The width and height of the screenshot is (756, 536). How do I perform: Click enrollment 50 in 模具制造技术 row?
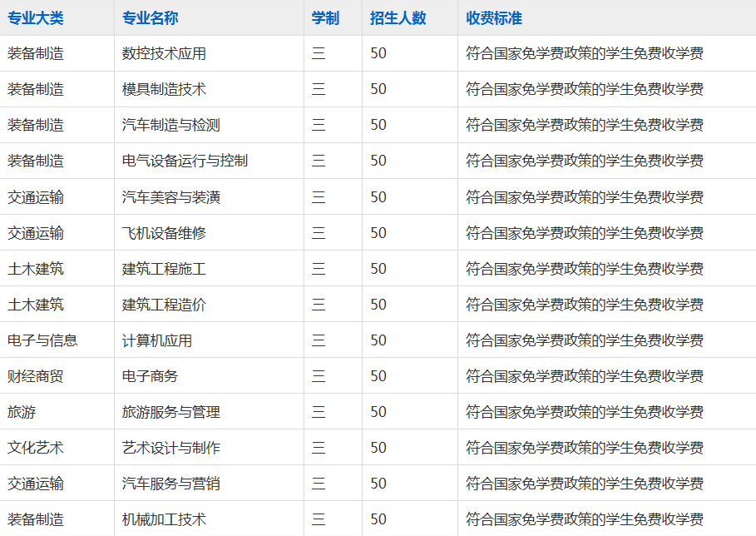[378, 89]
